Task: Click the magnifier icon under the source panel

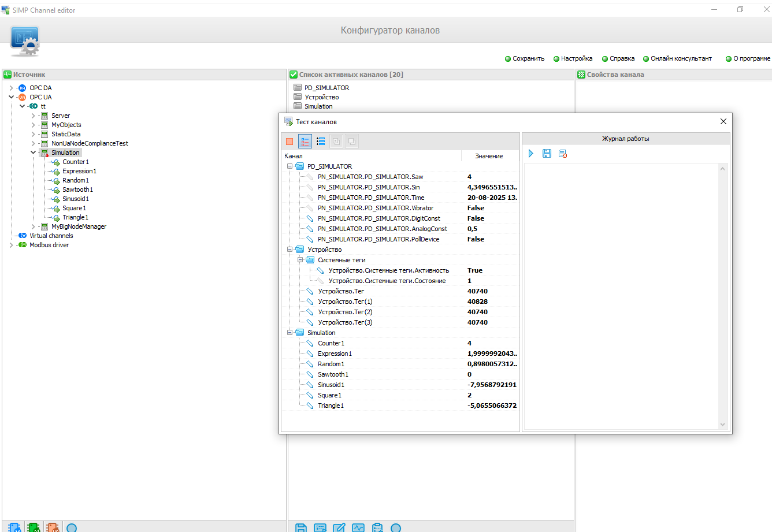Action: pyautogui.click(x=72, y=527)
